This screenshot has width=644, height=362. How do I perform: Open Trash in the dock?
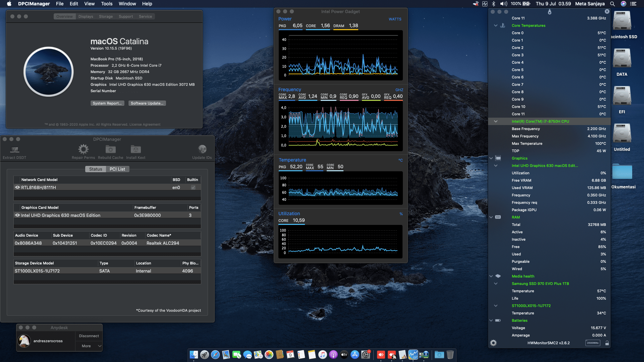(x=450, y=355)
